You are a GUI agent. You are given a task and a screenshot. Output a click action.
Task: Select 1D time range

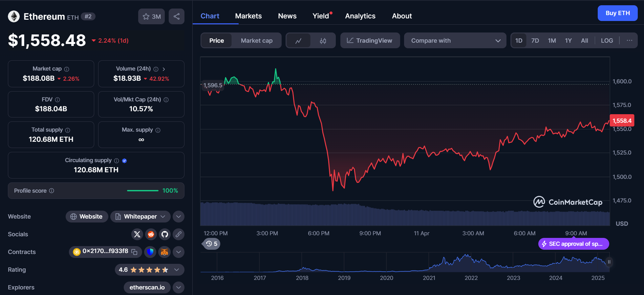pyautogui.click(x=519, y=41)
